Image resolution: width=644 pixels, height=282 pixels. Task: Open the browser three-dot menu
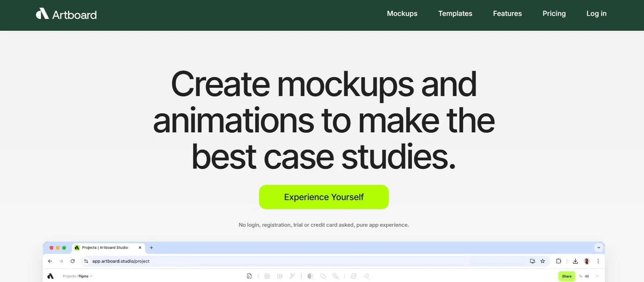[598, 261]
